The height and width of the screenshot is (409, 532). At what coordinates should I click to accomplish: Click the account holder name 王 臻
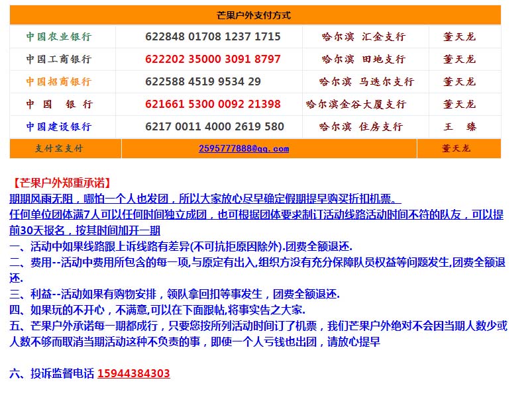click(460, 126)
